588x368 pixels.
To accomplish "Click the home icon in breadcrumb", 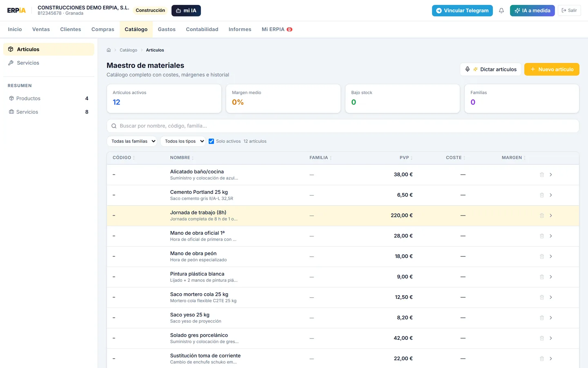I will coord(109,50).
